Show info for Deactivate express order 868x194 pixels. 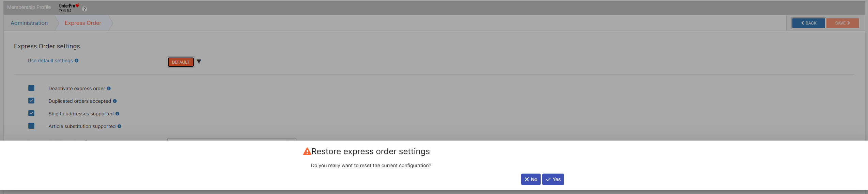click(109, 88)
